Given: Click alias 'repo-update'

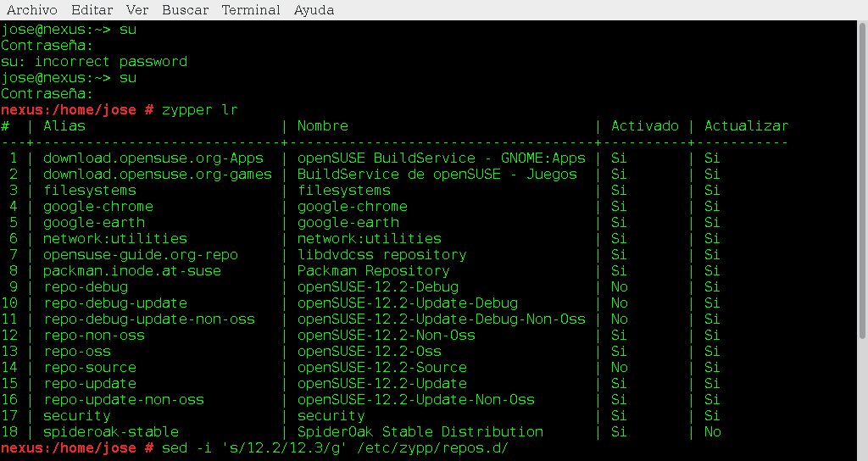Looking at the screenshot, I should tap(90, 383).
